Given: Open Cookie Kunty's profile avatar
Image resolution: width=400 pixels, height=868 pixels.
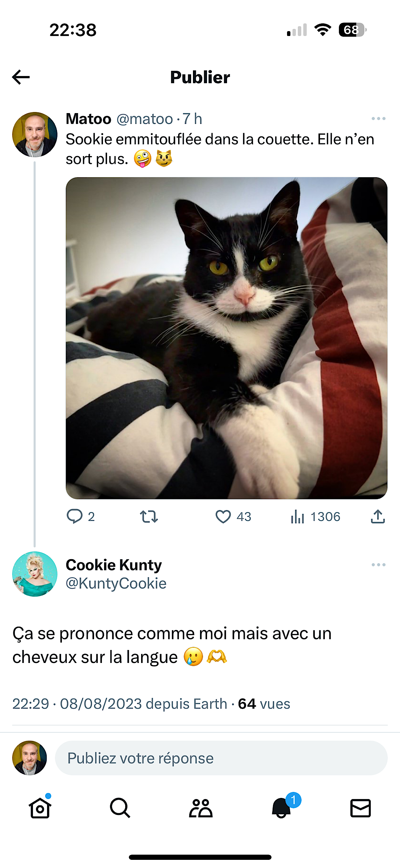Looking at the screenshot, I should [x=35, y=574].
